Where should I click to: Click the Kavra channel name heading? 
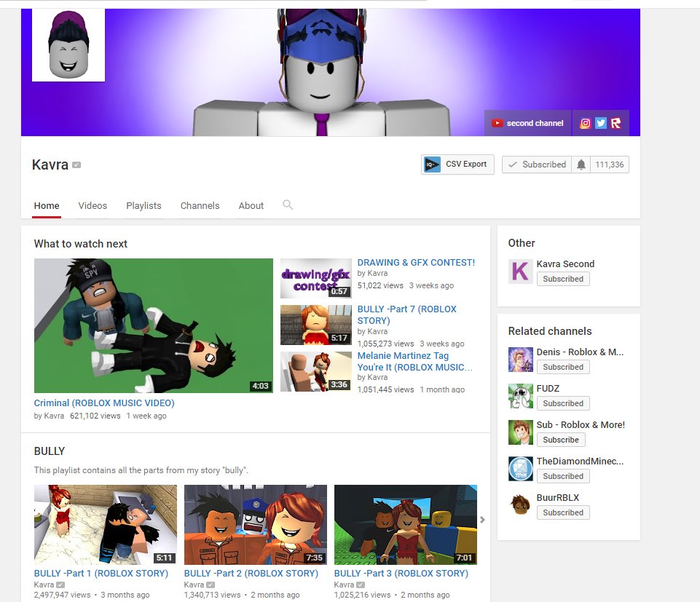[50, 165]
